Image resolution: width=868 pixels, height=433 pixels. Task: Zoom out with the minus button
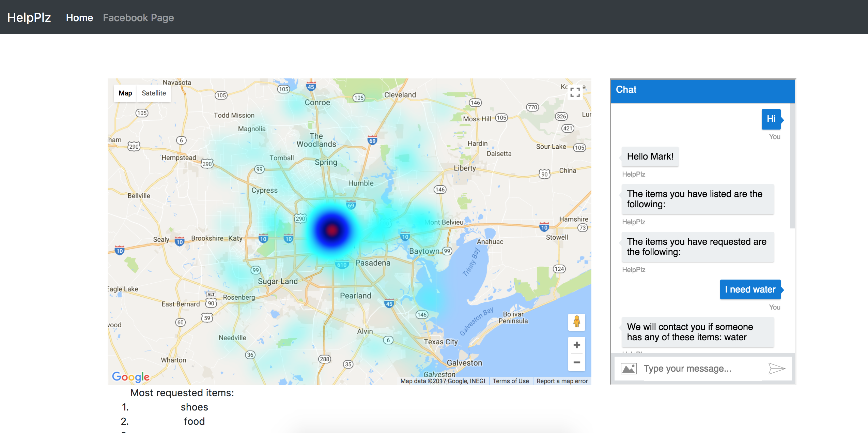[x=576, y=362]
